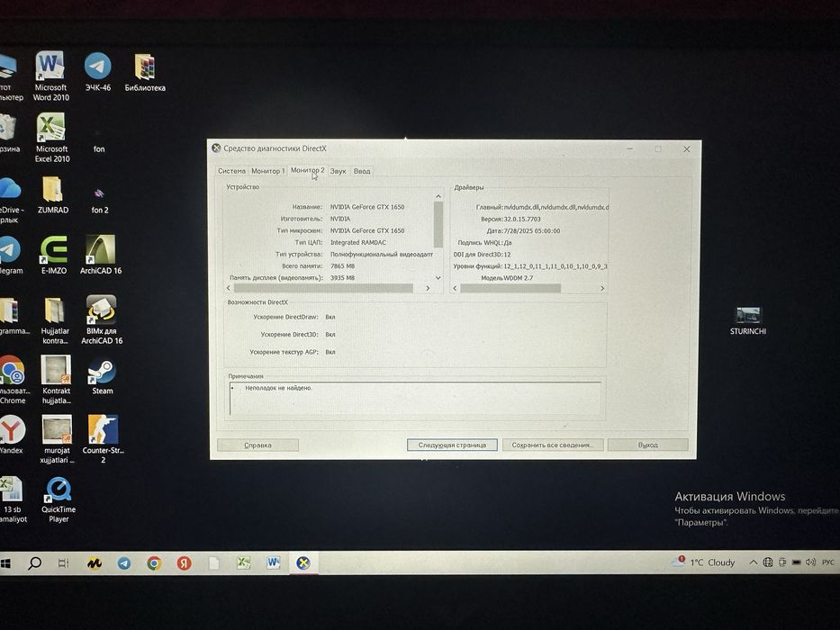Open Task View on the taskbar
Image resolution: width=840 pixels, height=630 pixels.
pos(63,563)
